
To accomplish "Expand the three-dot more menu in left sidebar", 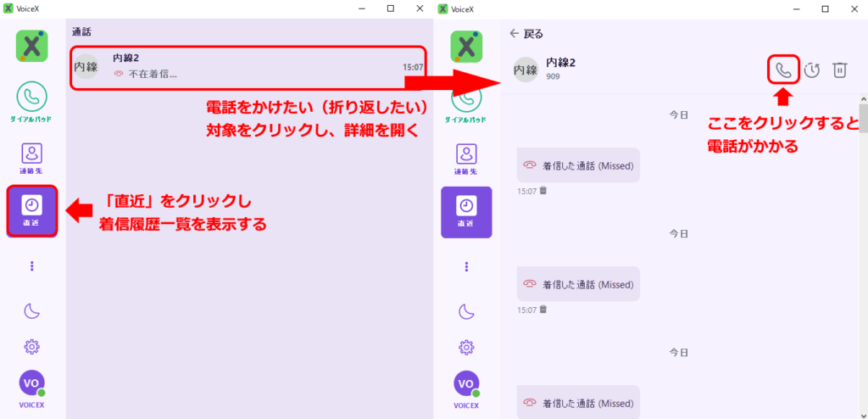I will coord(31,265).
